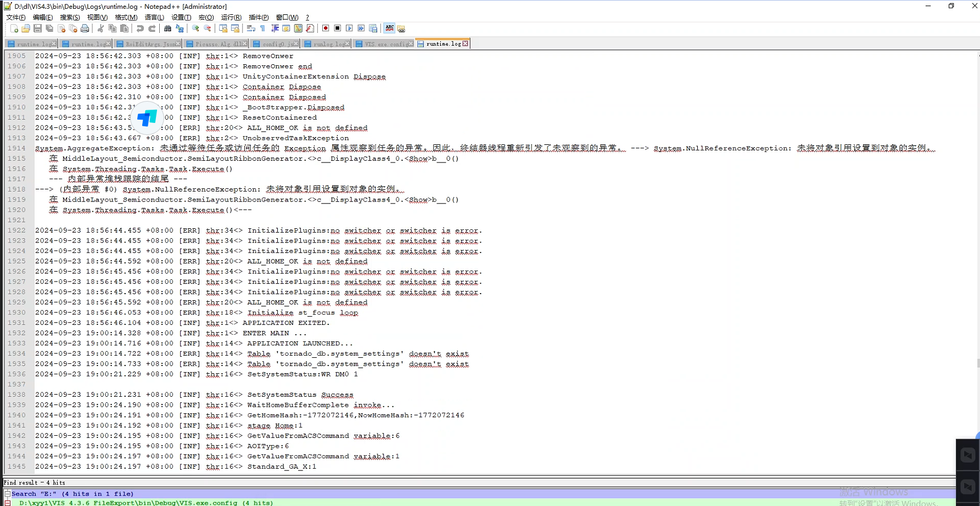Click last toolbar icon after spell check
The width and height of the screenshot is (980, 506).
(401, 29)
